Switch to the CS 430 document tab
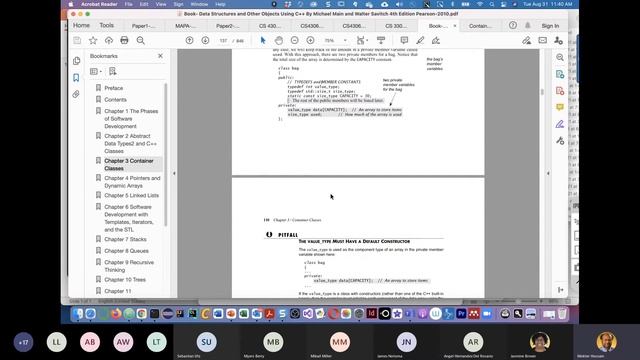Screen dimensions: 640x360 pos(269,26)
